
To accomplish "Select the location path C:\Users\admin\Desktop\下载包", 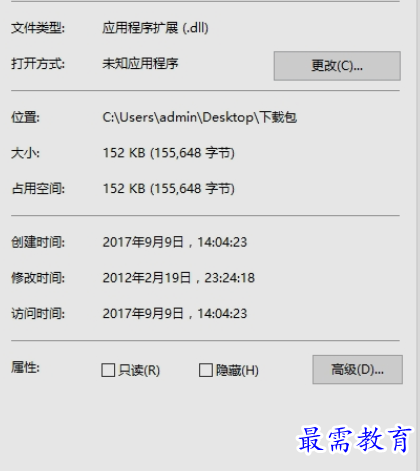I will (199, 117).
